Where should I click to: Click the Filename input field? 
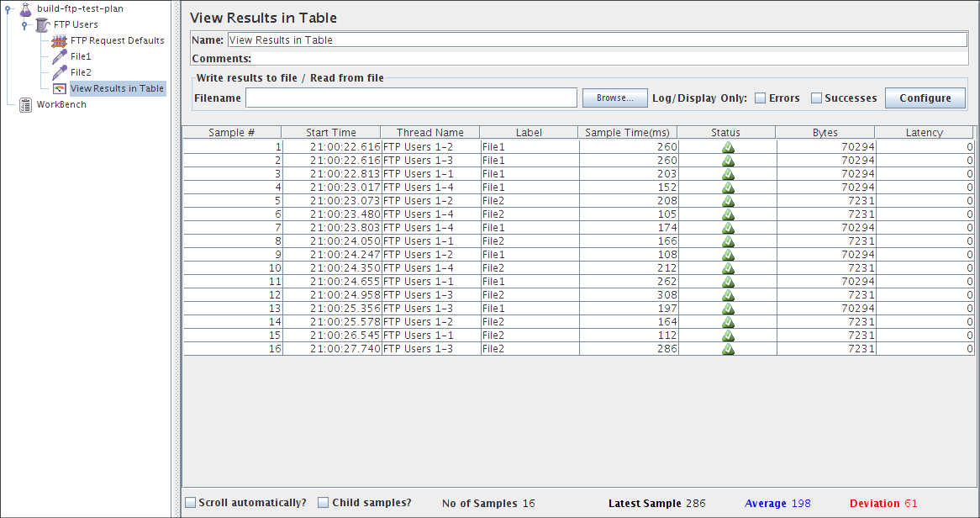[x=411, y=98]
